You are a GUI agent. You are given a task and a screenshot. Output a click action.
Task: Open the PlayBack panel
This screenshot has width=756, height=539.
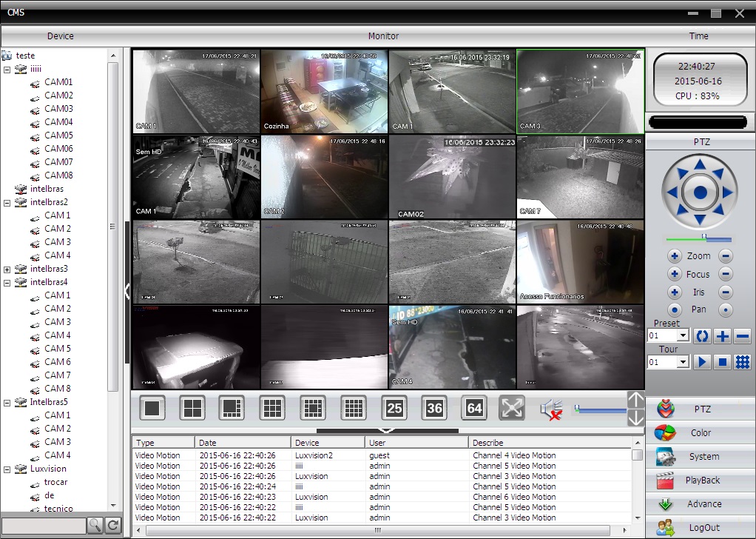[701, 480]
